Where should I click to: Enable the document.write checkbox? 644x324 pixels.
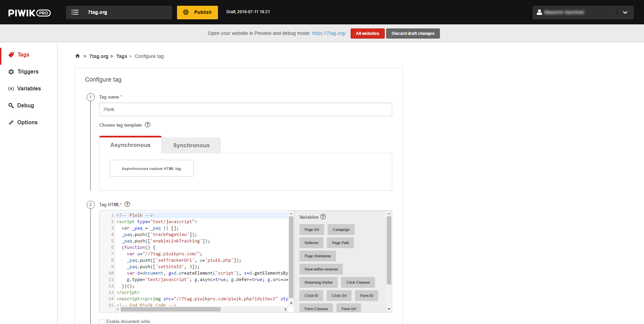[102, 321]
